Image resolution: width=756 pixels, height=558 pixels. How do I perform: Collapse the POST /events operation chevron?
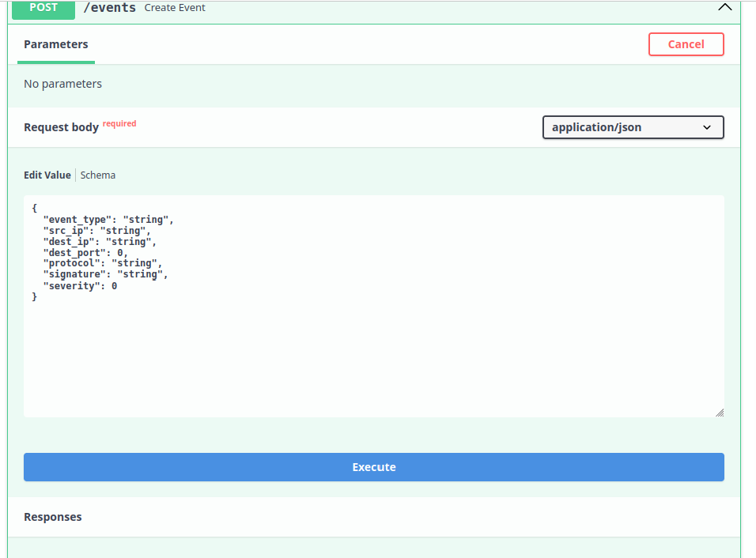(724, 7)
